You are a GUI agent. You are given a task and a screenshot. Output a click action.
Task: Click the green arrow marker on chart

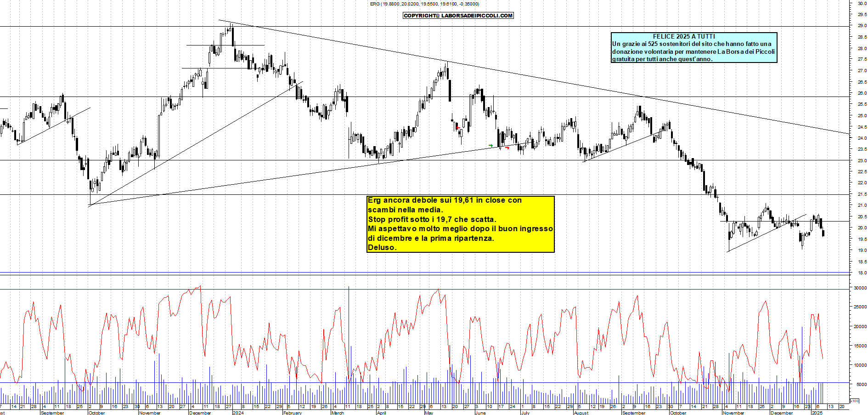tap(490, 146)
